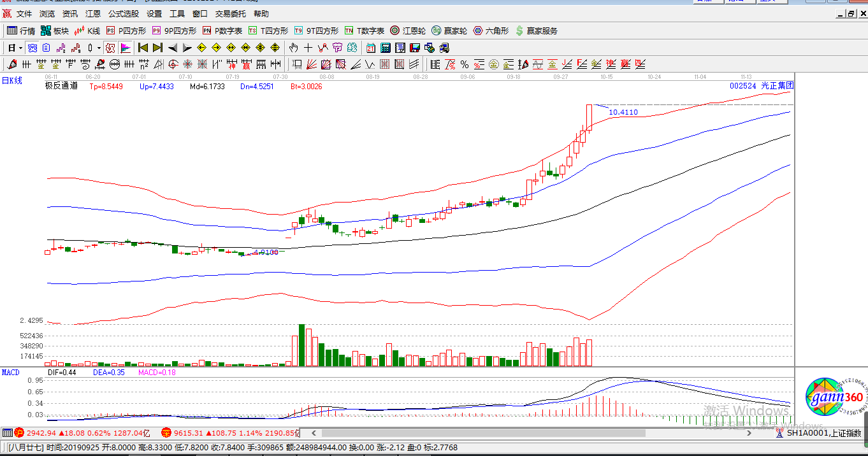868x456 pixels.
Task: Jump to the first bar with the skip-to-start arrow
Action: [143, 48]
